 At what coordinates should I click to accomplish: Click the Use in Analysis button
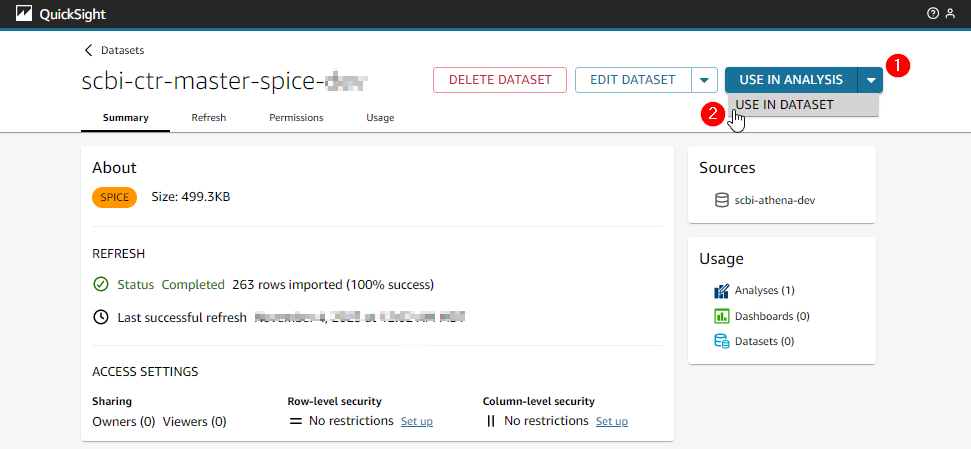point(791,80)
